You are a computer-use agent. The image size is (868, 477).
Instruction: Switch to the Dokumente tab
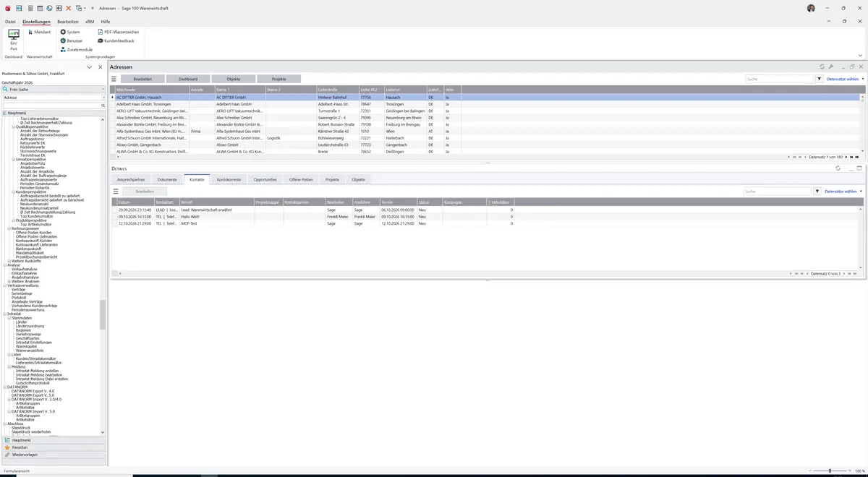tap(167, 179)
